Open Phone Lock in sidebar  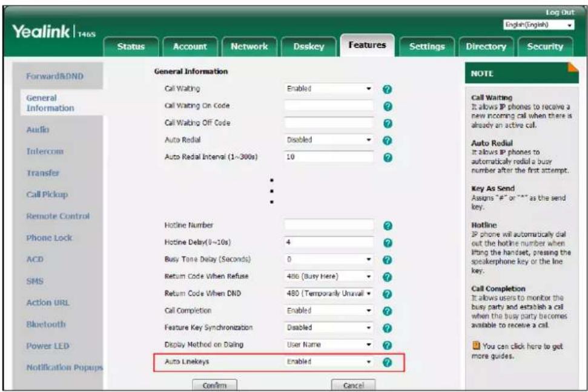(49, 238)
